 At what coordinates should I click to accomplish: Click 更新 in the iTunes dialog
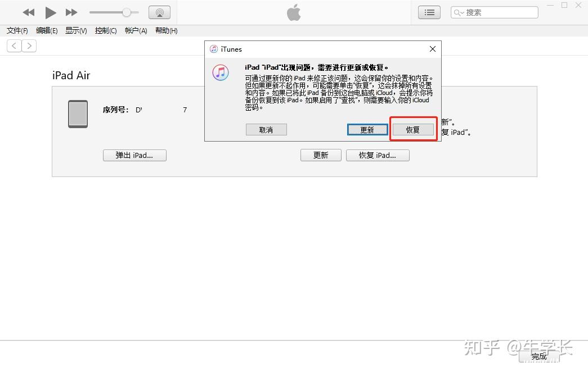(367, 130)
